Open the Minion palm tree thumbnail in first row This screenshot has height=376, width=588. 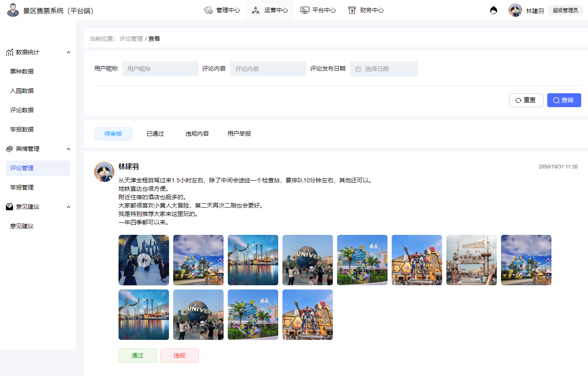pyautogui.click(x=362, y=260)
